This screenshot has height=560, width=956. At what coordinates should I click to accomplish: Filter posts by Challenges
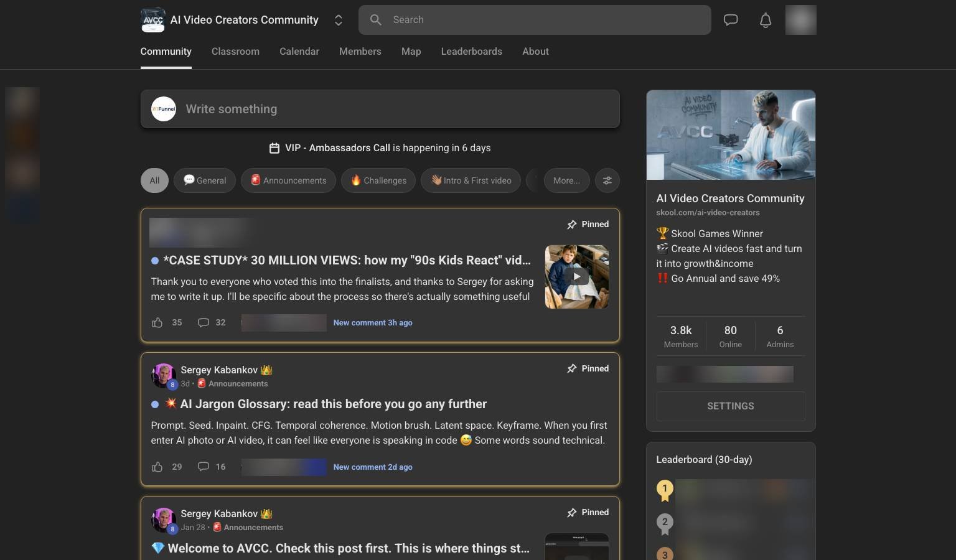[378, 180]
